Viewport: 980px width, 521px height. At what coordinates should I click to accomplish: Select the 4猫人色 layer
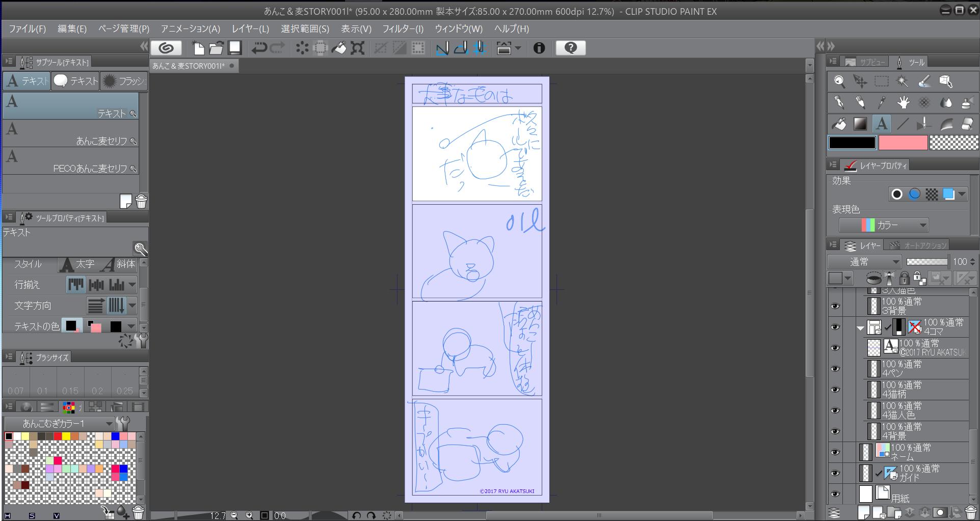[916, 410]
